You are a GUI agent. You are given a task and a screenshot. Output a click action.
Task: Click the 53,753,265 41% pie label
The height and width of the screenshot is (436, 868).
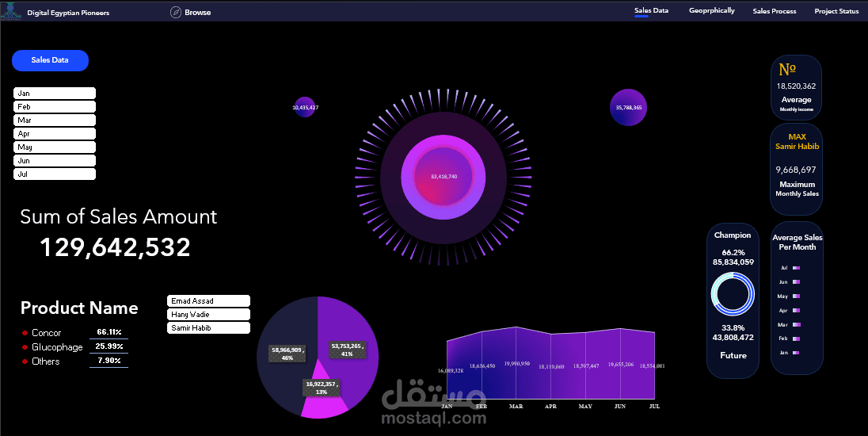pos(347,350)
